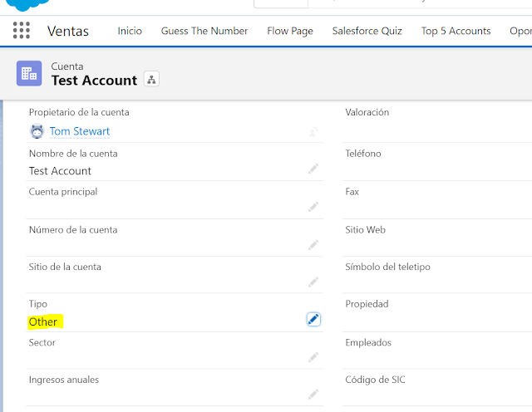Image resolution: width=532 pixels, height=412 pixels.
Task: Click the Sitio Web field label
Action: tap(365, 230)
